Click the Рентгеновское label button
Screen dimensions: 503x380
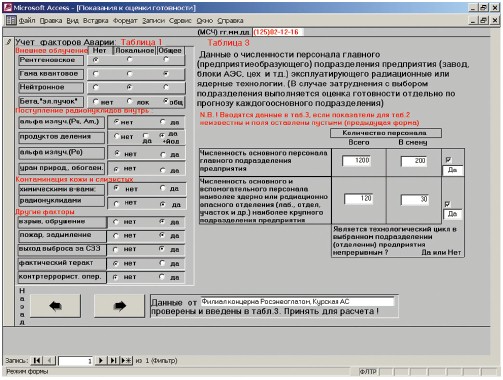(x=51, y=60)
